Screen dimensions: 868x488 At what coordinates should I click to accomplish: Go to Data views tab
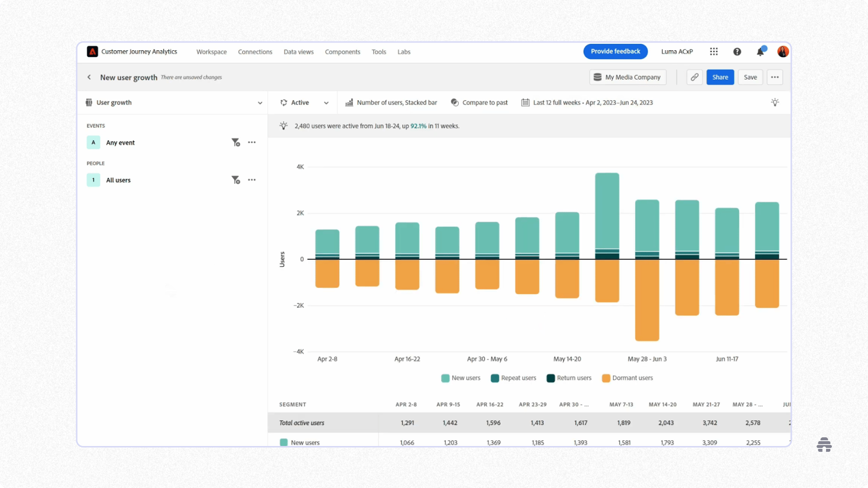click(x=298, y=52)
